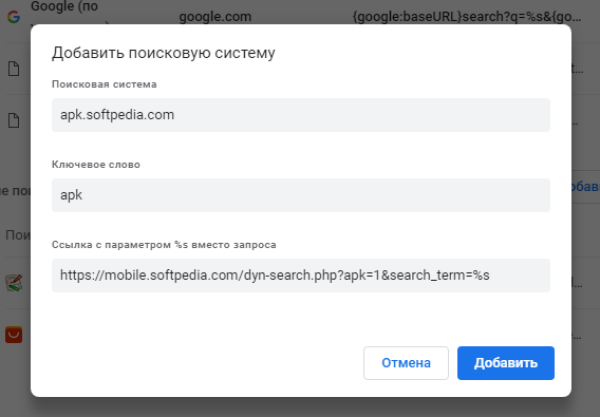Click the dialog title Добавить поисковую систему

[163, 52]
